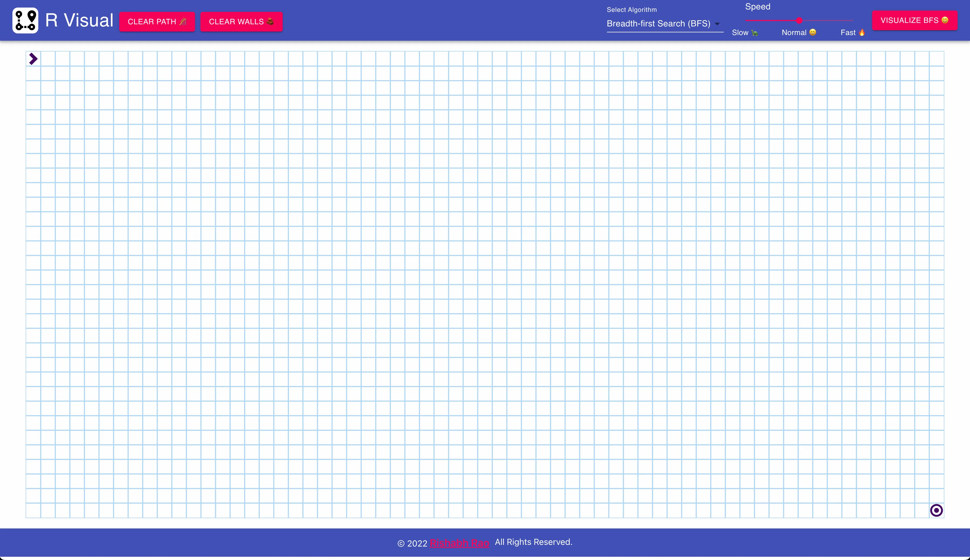
Task: Open the Rishabh Rao footer link
Action: point(459,543)
